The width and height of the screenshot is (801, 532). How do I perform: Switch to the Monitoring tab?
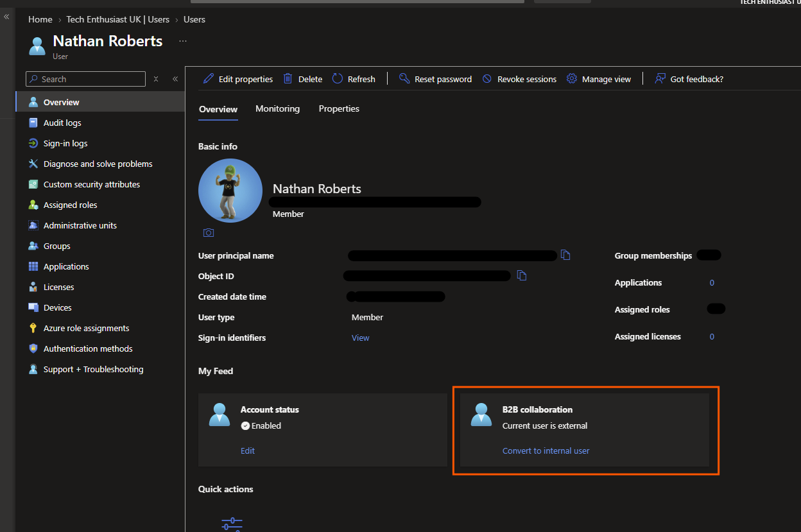(x=277, y=109)
